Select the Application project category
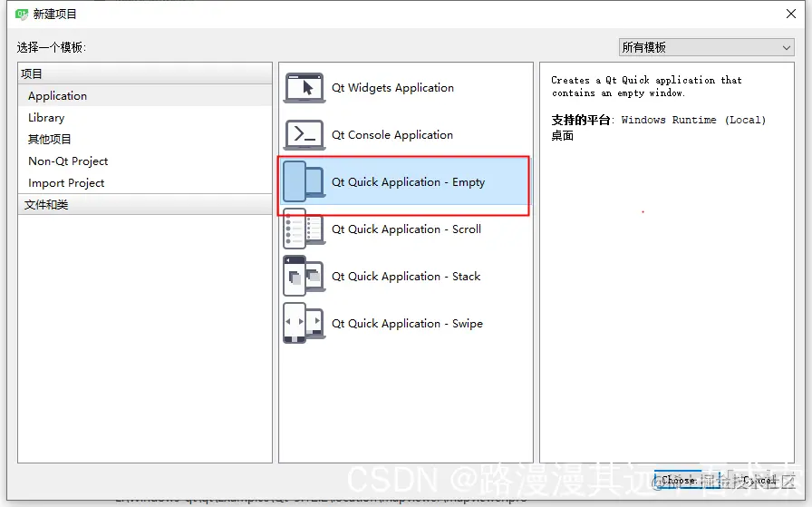 click(144, 96)
